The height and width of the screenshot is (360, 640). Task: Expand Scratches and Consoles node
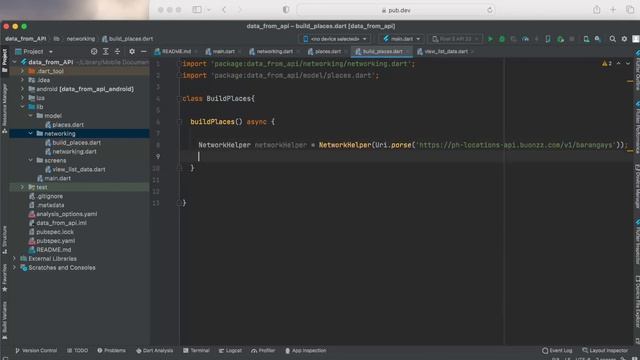[15, 267]
